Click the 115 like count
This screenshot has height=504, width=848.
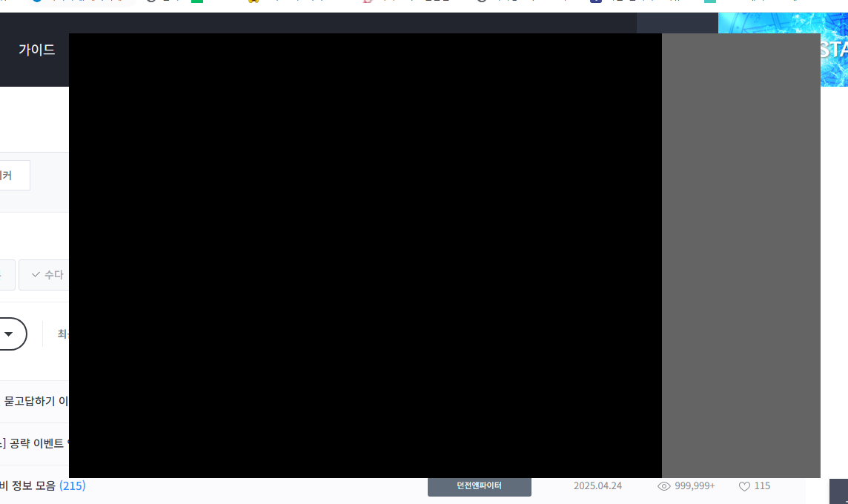(x=762, y=486)
